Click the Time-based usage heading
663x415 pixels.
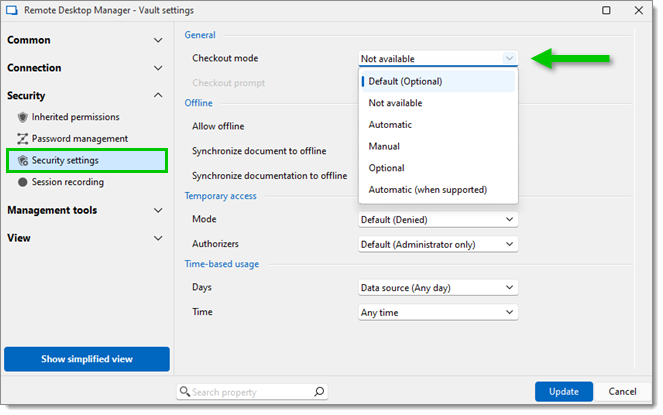pyautogui.click(x=222, y=264)
